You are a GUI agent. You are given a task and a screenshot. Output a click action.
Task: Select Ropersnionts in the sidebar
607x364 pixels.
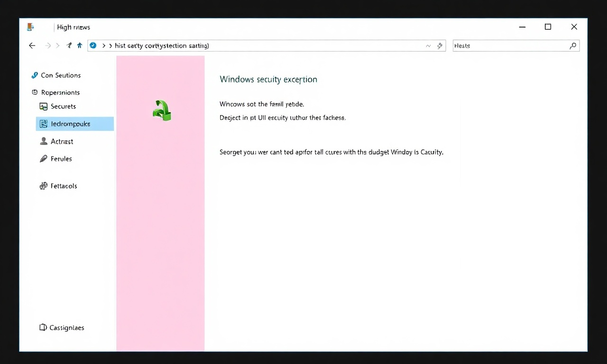pyautogui.click(x=60, y=92)
